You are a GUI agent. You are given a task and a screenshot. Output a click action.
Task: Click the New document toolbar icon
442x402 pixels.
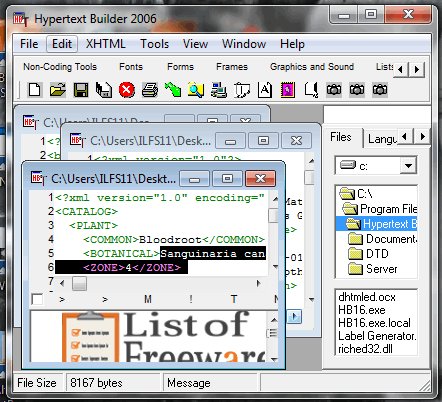click(x=35, y=90)
